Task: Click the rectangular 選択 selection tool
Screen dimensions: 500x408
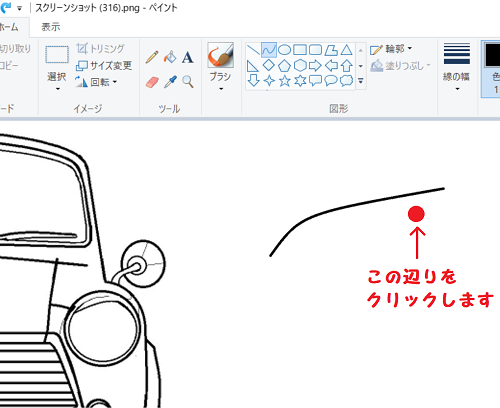Action: point(57,55)
